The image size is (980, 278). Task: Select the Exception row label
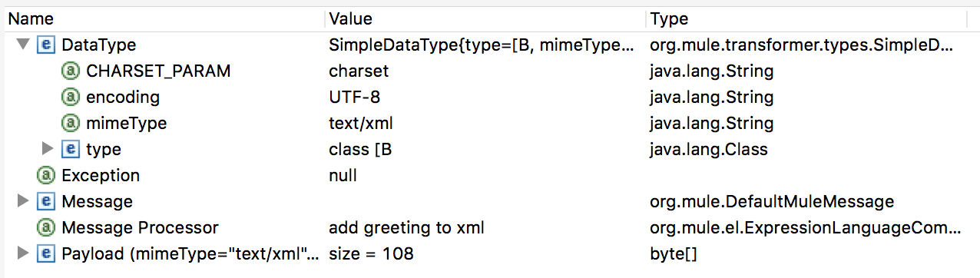[101, 175]
